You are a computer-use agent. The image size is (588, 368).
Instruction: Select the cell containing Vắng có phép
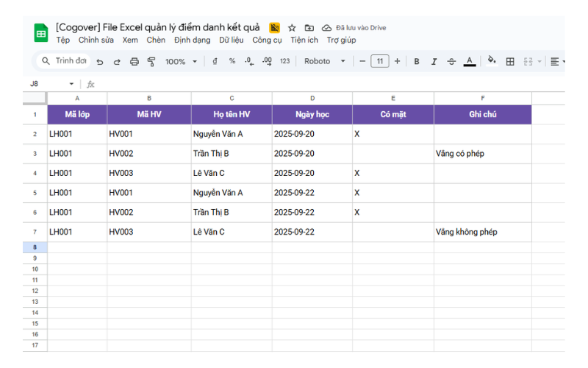click(x=482, y=154)
